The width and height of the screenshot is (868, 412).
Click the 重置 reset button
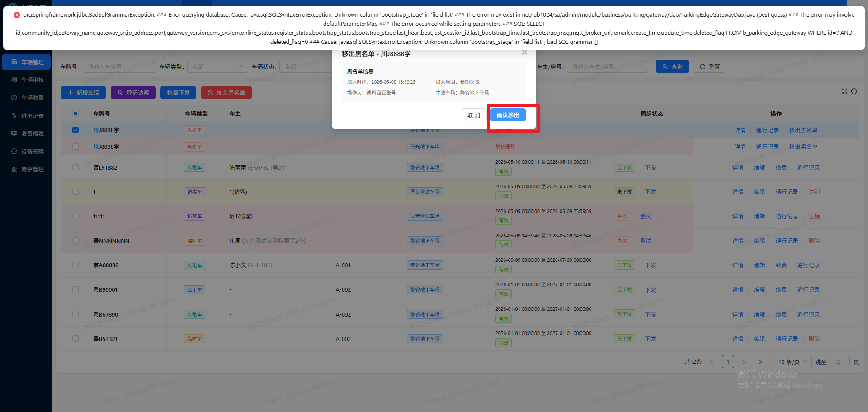tap(710, 66)
